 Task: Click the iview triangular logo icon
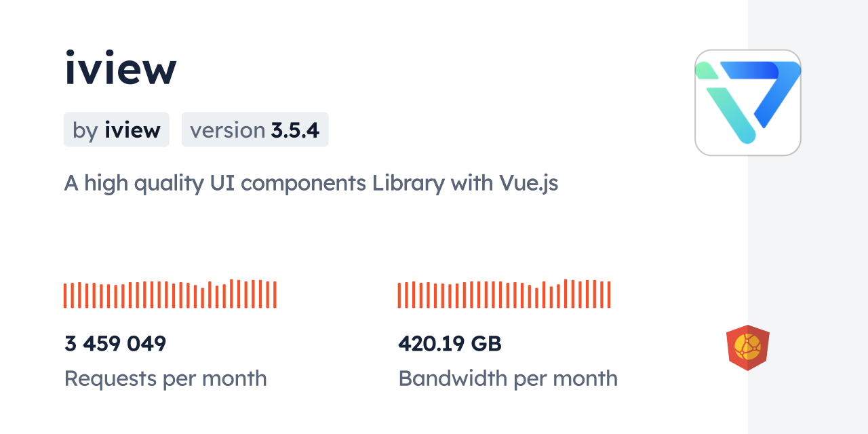(x=747, y=102)
